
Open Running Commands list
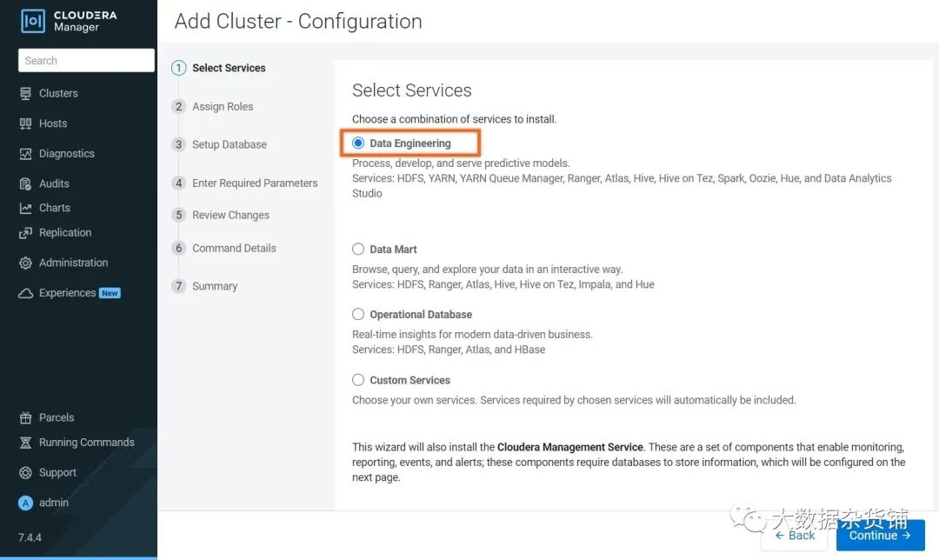pyautogui.click(x=87, y=443)
